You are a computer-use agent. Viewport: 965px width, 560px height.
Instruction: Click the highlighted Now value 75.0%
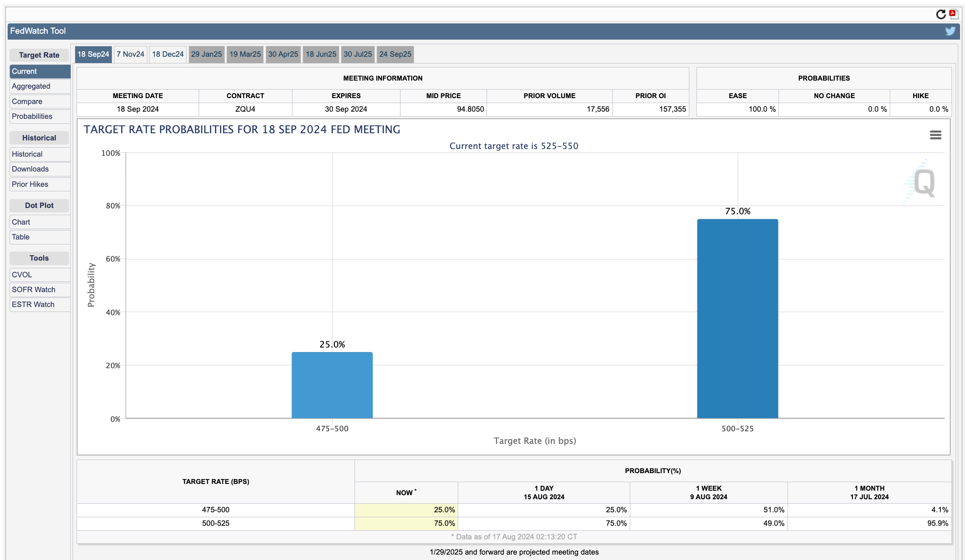[x=406, y=523]
